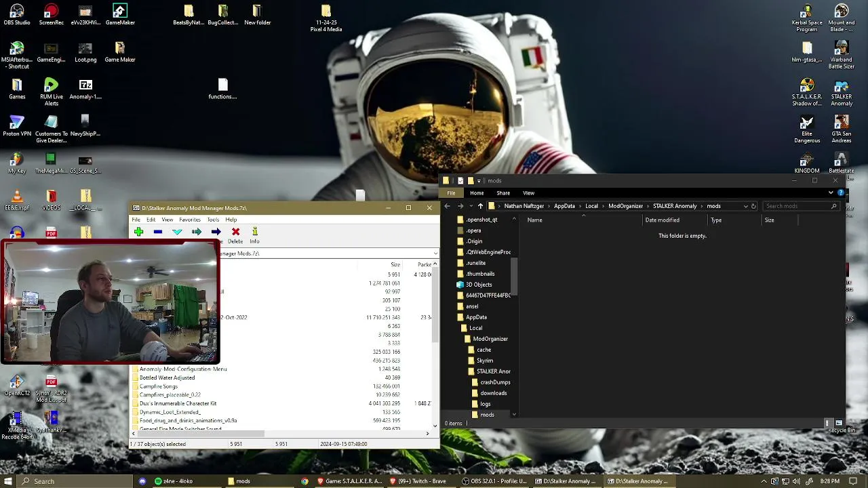Click the Windows taskbar Search box

click(75, 481)
